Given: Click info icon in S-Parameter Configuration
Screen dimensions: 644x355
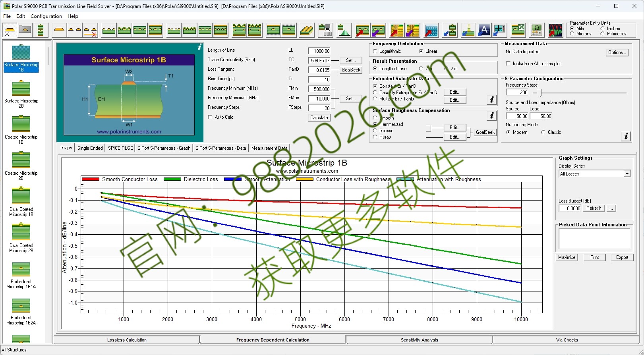Looking at the screenshot, I should [x=626, y=136].
